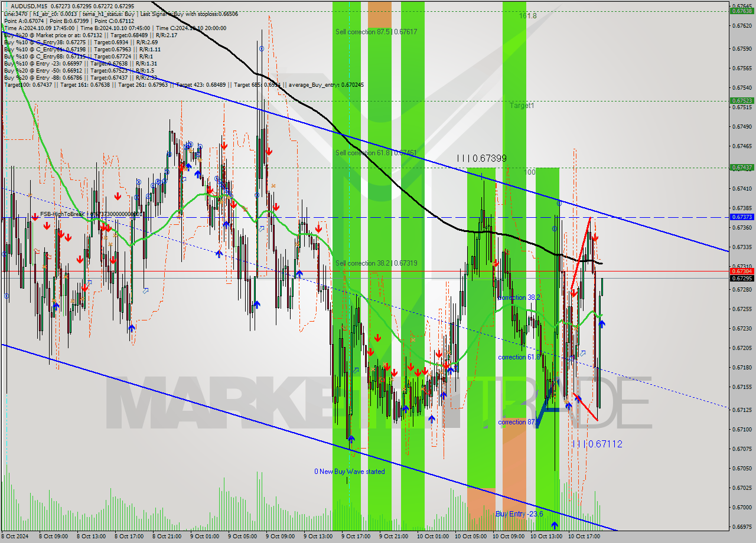Viewport: 756px width, 543px height.
Task: Click the '| | | 0.67112' point C label
Action: tap(597, 444)
